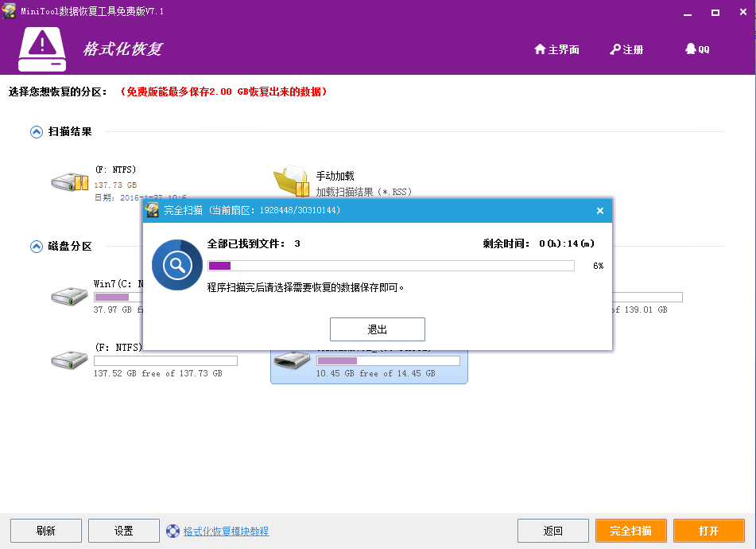Viewport: 756px width, 549px height.
Task: Click the lifebuoy help icon beside tutorial link
Action: [173, 531]
